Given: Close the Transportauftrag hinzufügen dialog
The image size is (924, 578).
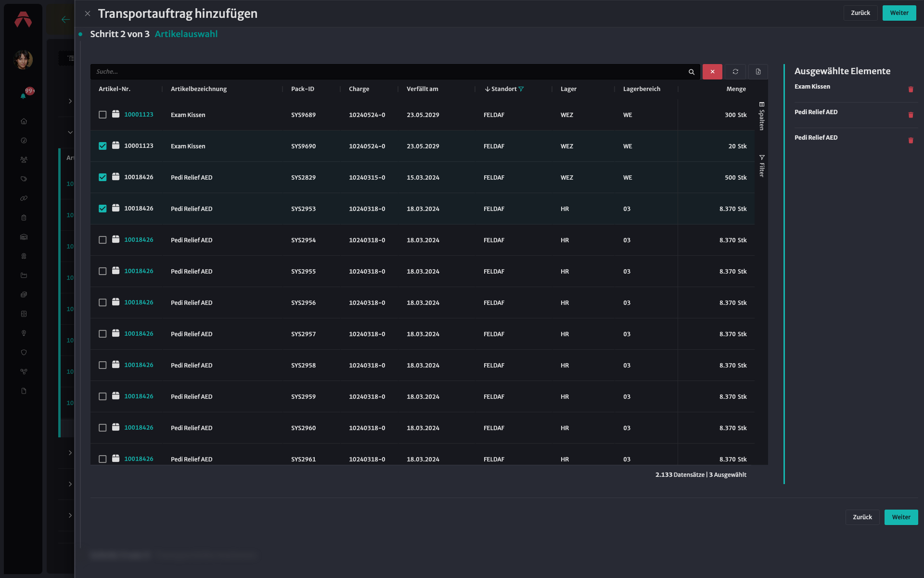Looking at the screenshot, I should point(88,13).
